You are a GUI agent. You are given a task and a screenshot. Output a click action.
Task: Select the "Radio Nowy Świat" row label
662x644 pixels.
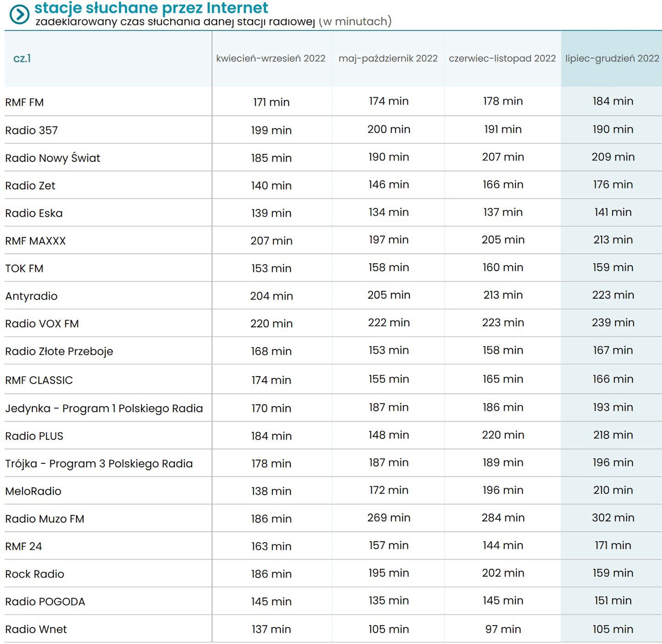pyautogui.click(x=53, y=158)
